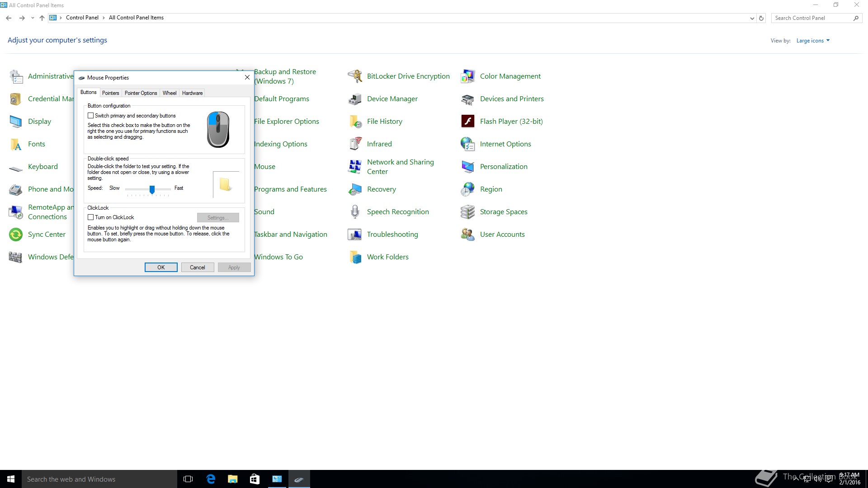Viewport: 868px width, 488px height.
Task: Open recent locations dropdown arrow
Action: pos(33,18)
